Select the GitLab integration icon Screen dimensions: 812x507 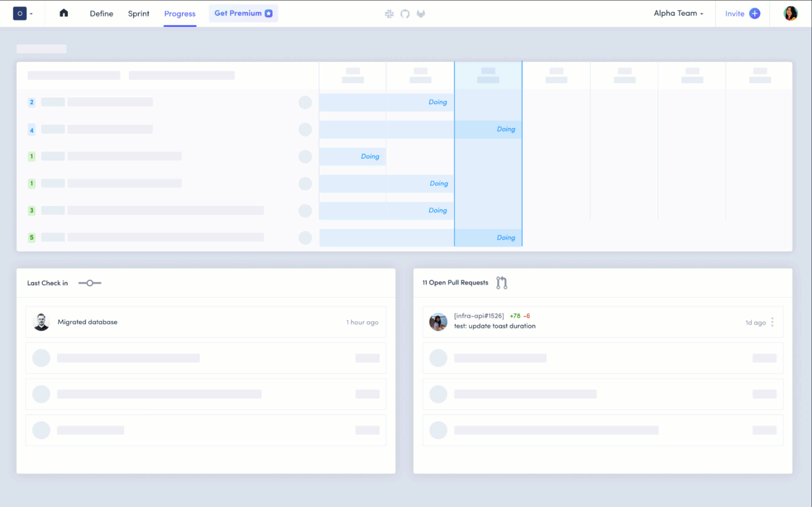(x=421, y=14)
